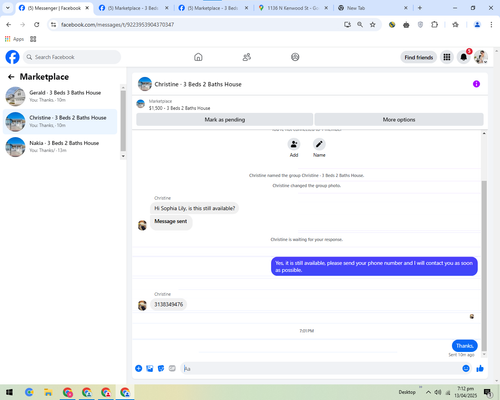Open Friends icon in top navigation

click(x=246, y=57)
